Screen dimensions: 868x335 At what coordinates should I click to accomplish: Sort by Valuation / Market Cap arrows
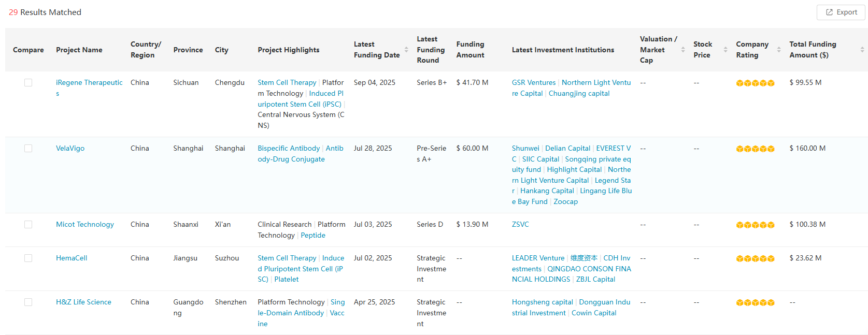pyautogui.click(x=683, y=50)
